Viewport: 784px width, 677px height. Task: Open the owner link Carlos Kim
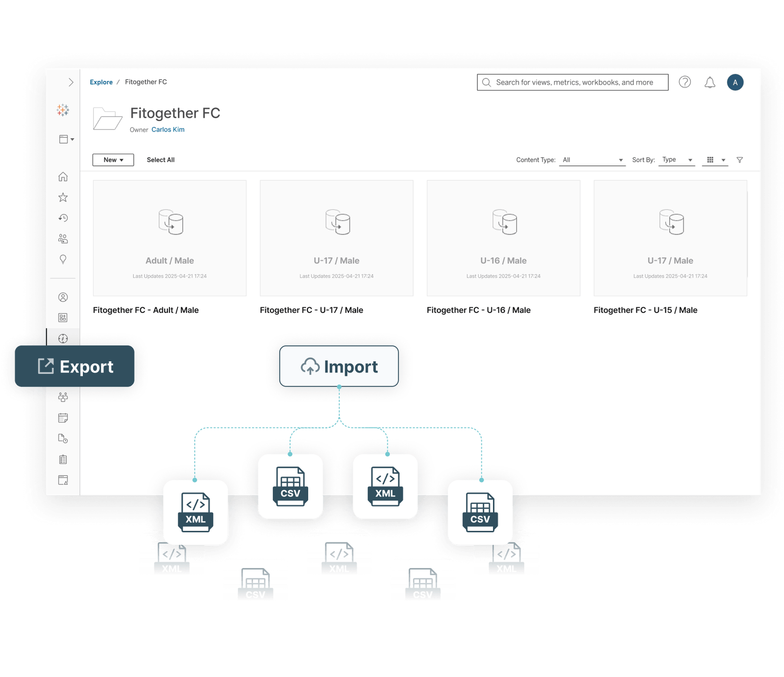168,129
